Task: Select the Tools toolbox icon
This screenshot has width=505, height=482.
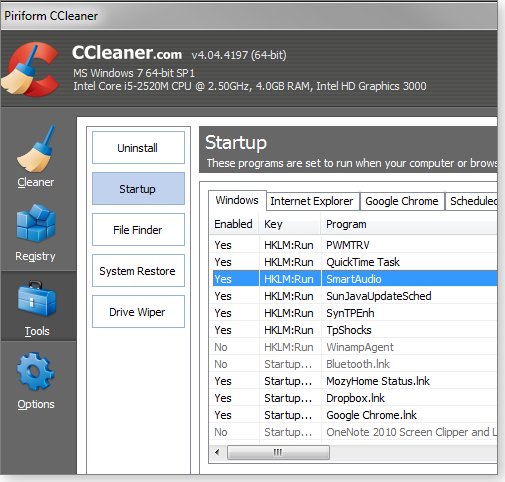Action: (37, 299)
